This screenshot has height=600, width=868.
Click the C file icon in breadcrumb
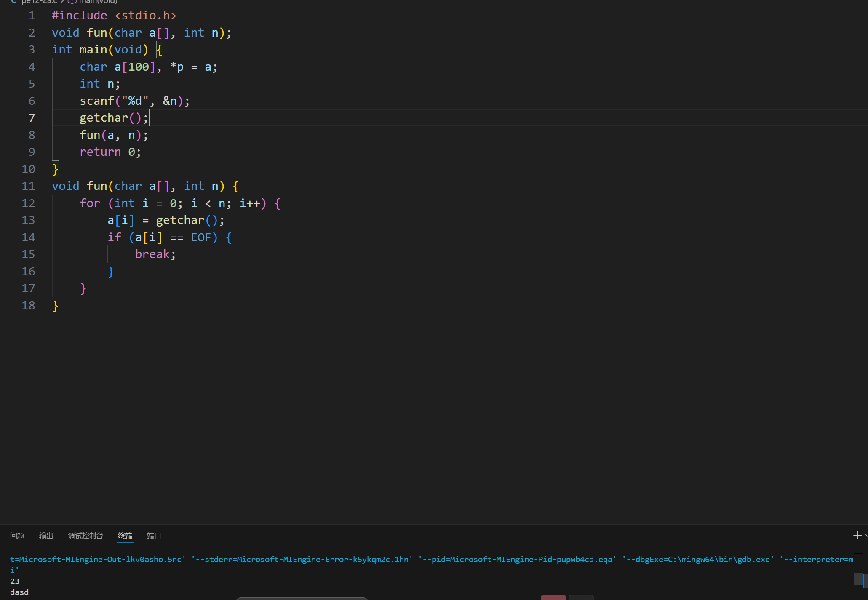(x=13, y=1)
